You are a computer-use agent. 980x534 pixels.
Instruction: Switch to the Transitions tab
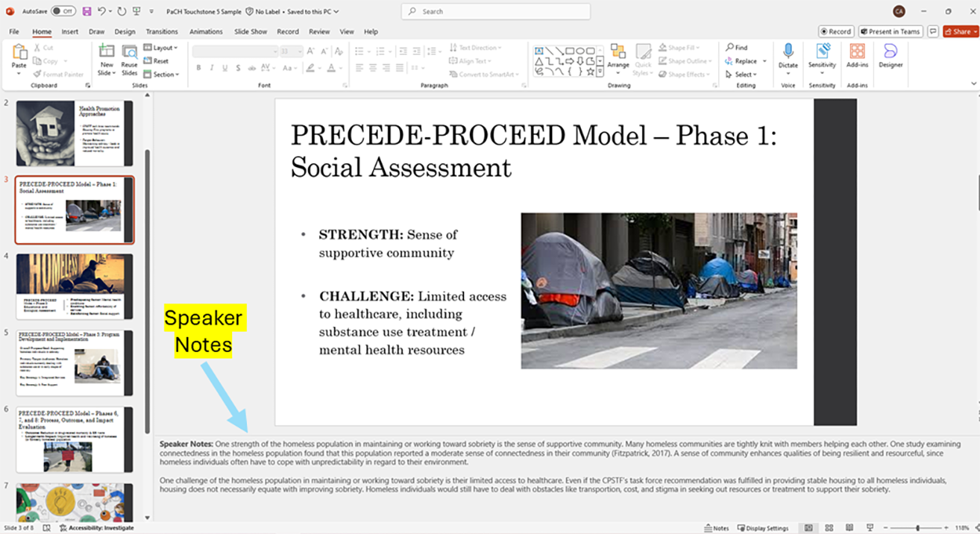[x=162, y=32]
